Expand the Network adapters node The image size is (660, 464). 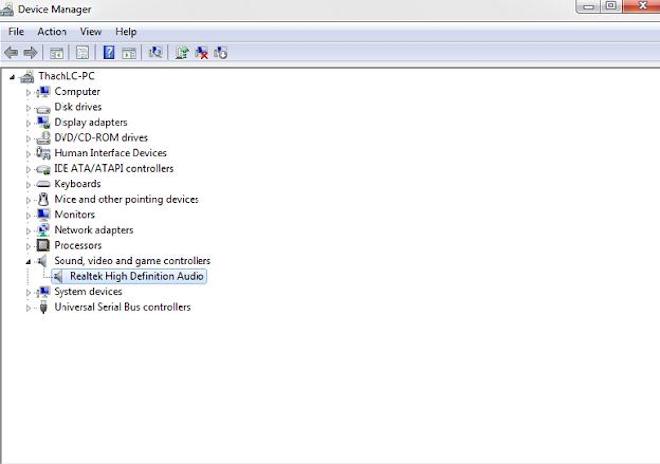click(28, 231)
